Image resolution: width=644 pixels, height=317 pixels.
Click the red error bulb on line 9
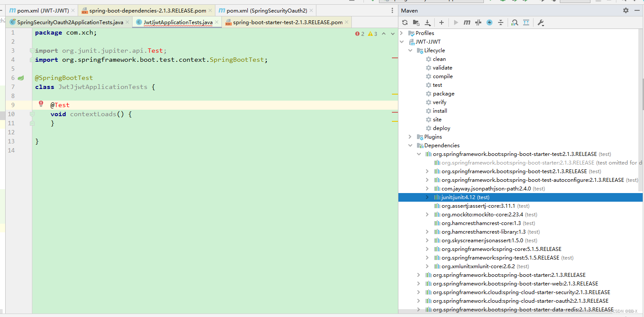pyautogui.click(x=41, y=104)
